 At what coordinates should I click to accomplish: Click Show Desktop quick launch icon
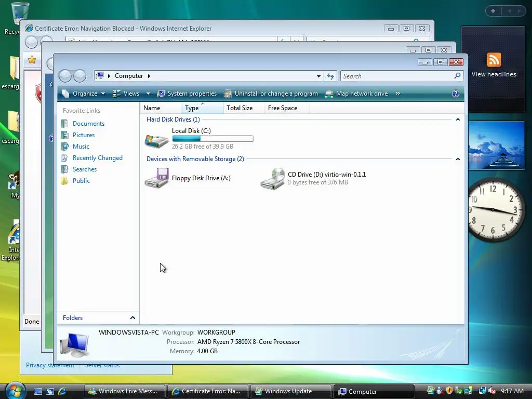[37, 391]
